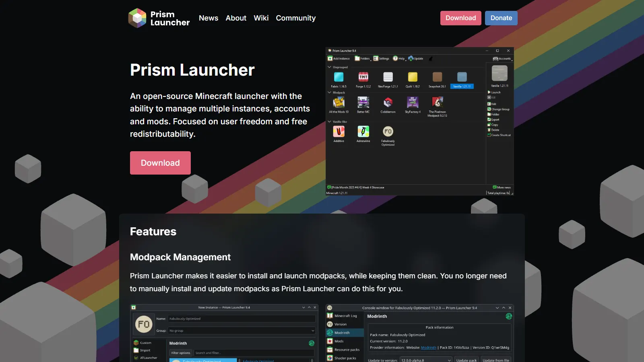Viewport: 644px width, 362px height.
Task: Select the Snapshot 26.1 instance
Action: click(x=437, y=77)
